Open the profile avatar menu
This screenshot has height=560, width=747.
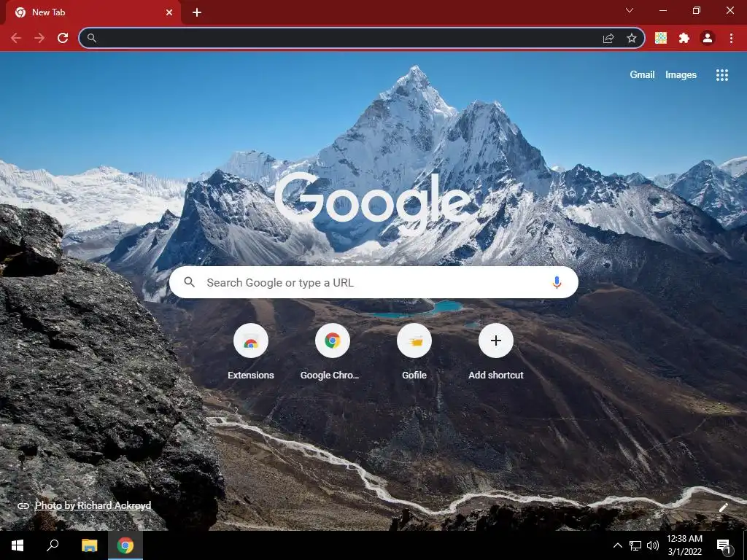pos(708,38)
